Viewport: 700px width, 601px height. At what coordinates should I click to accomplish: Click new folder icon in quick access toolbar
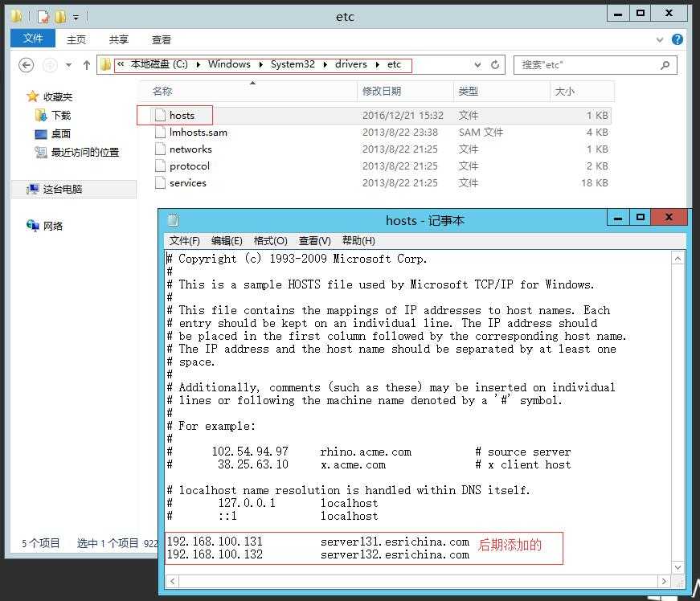60,17
